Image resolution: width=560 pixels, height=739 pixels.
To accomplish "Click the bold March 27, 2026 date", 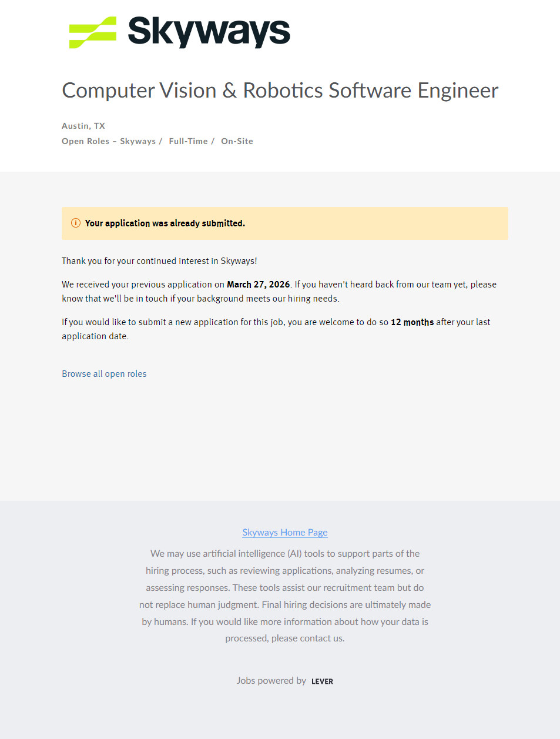I will (x=258, y=285).
